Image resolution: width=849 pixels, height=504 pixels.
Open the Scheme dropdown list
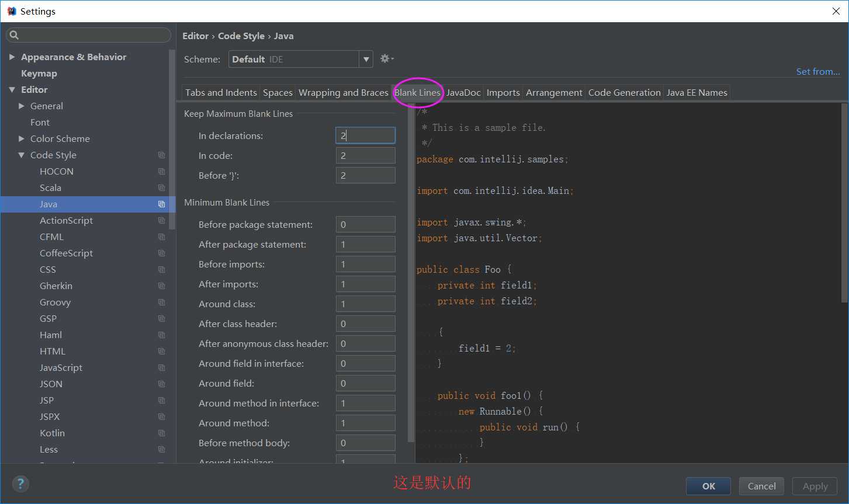[366, 59]
